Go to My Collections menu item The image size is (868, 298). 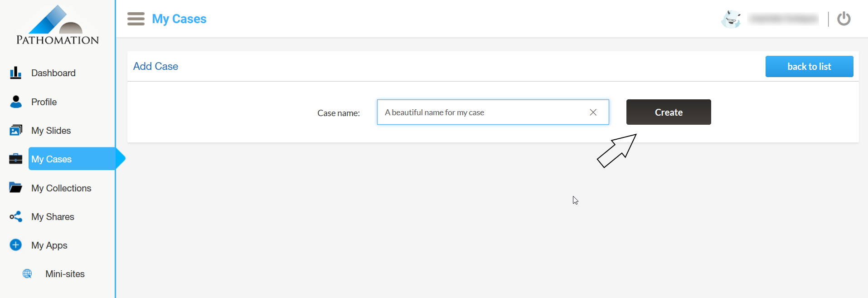[61, 188]
